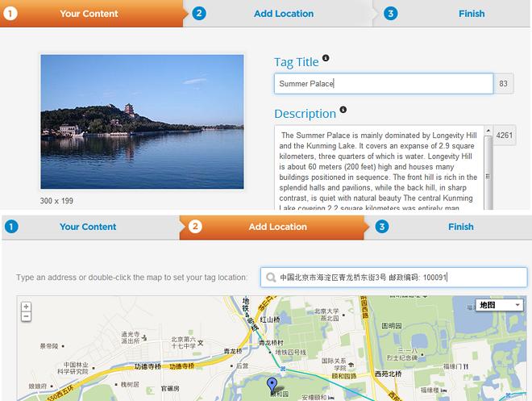532x401 pixels.
Task: Click the 中国林业科学研究院 map label
Action: [73, 368]
